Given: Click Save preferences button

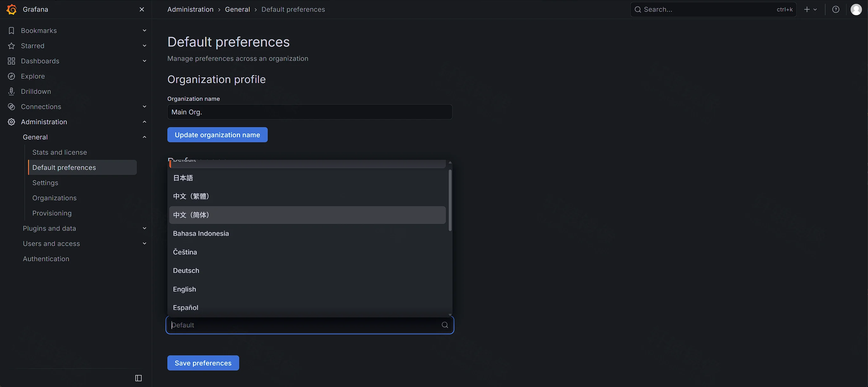Looking at the screenshot, I should pyautogui.click(x=203, y=363).
